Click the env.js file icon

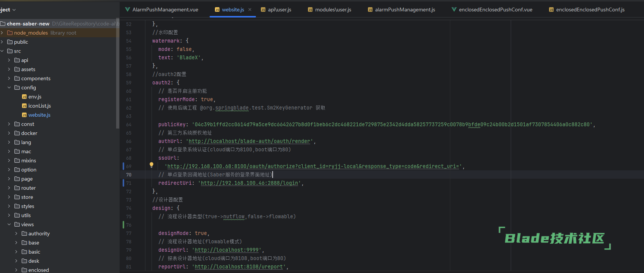tap(24, 97)
